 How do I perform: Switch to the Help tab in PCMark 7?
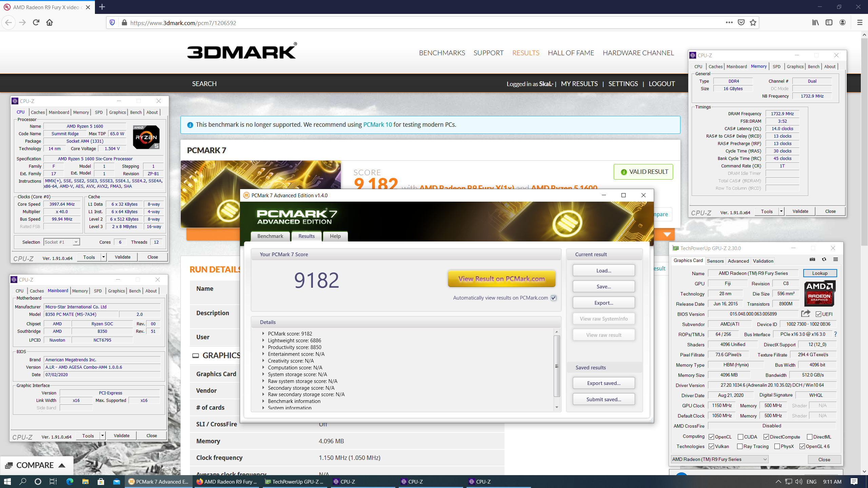335,236
